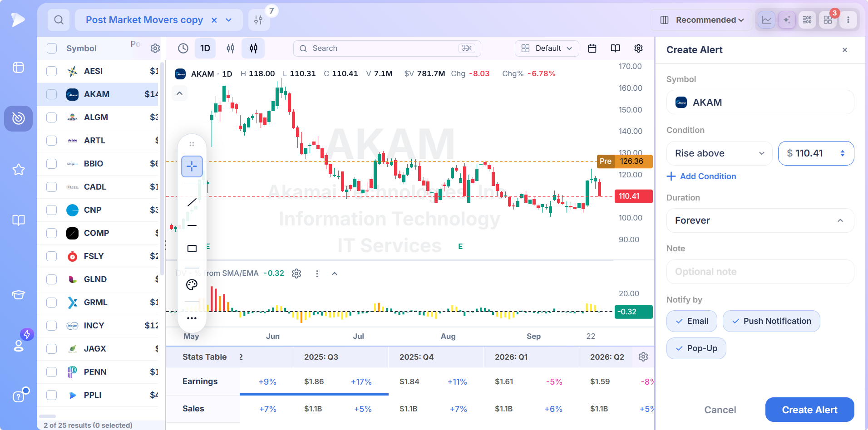Choose the horizontal line drawing tool

(x=192, y=225)
